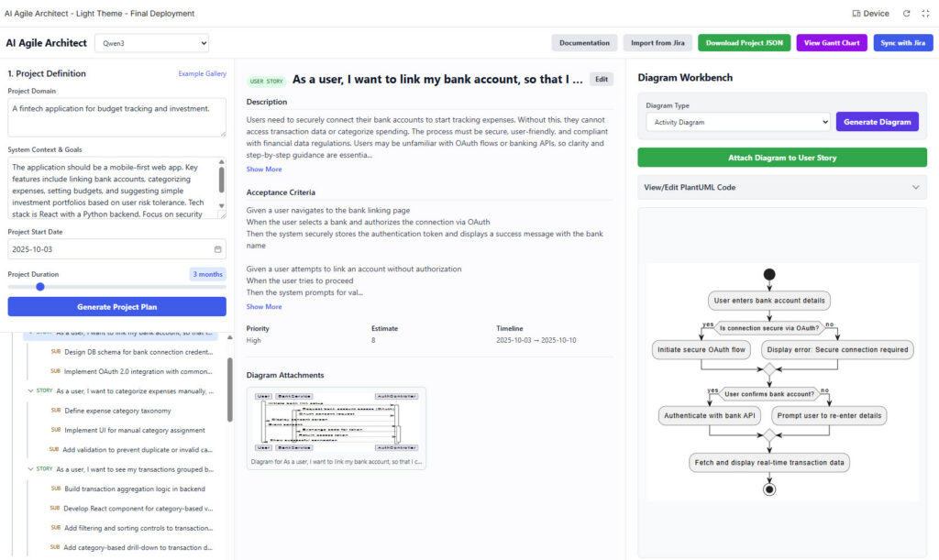Click Download Project JSON button
Image resolution: width=939 pixels, height=560 pixels.
point(744,43)
